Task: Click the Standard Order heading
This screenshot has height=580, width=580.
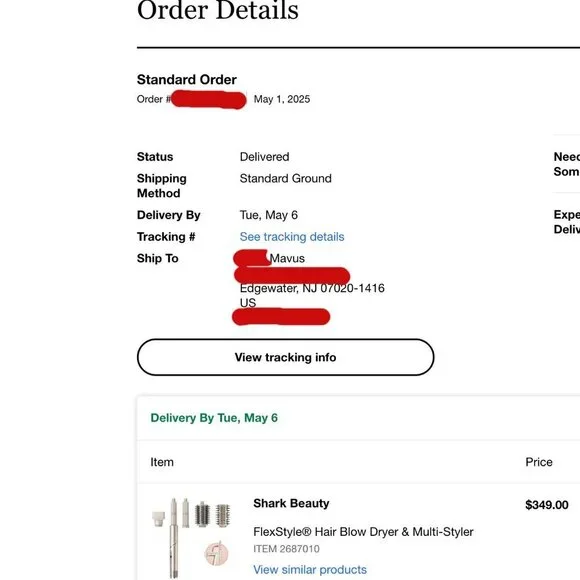Action: point(187,80)
